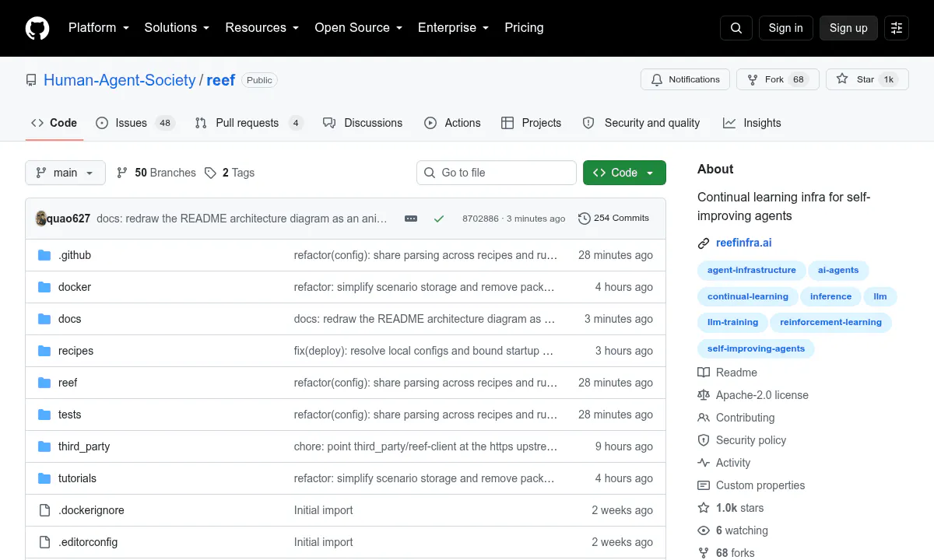The image size is (934, 560).
Task: Click the eye icon by watching
Action: (x=704, y=530)
